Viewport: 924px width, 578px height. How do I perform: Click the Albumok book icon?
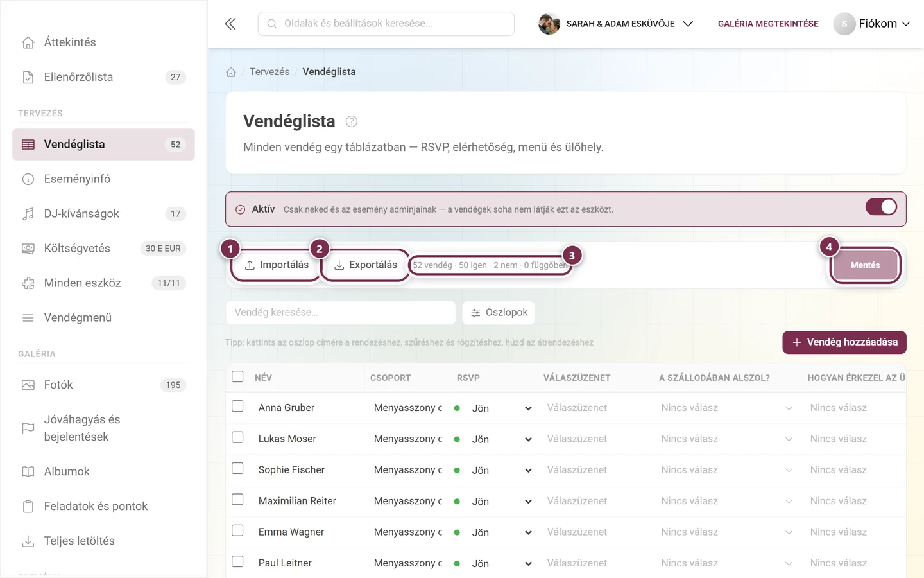(28, 472)
